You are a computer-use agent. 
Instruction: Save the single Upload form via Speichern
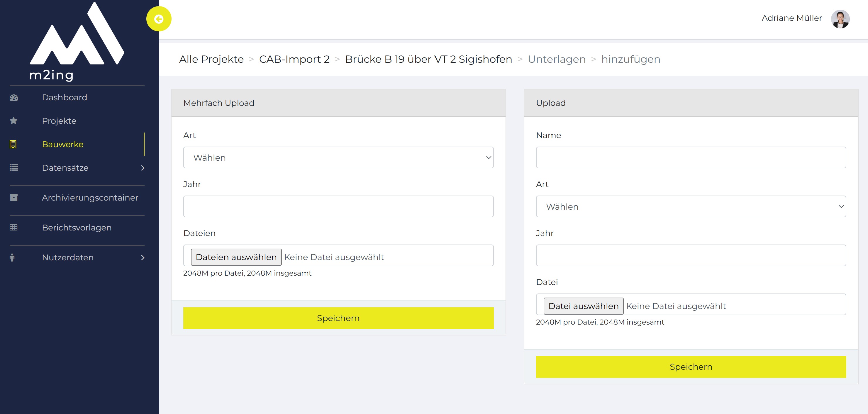[x=691, y=367]
